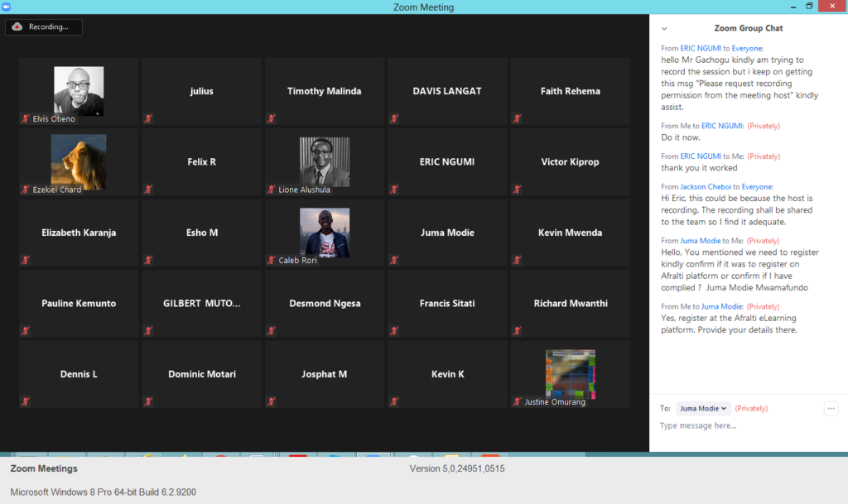The image size is (848, 504).
Task: Click muted mic icon on Felix R tile
Action: click(148, 189)
